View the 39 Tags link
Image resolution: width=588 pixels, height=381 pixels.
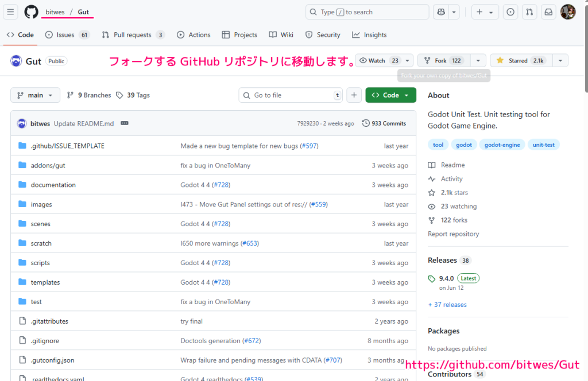pos(133,95)
